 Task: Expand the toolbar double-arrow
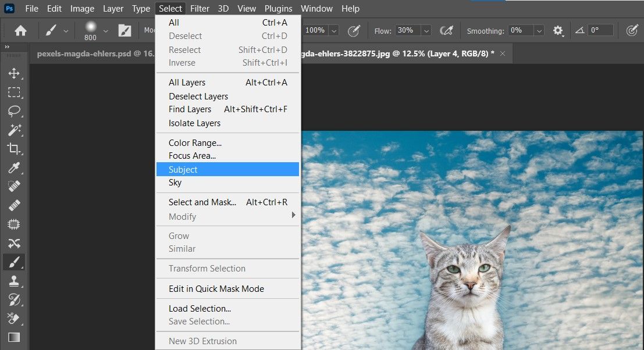pyautogui.click(x=7, y=47)
